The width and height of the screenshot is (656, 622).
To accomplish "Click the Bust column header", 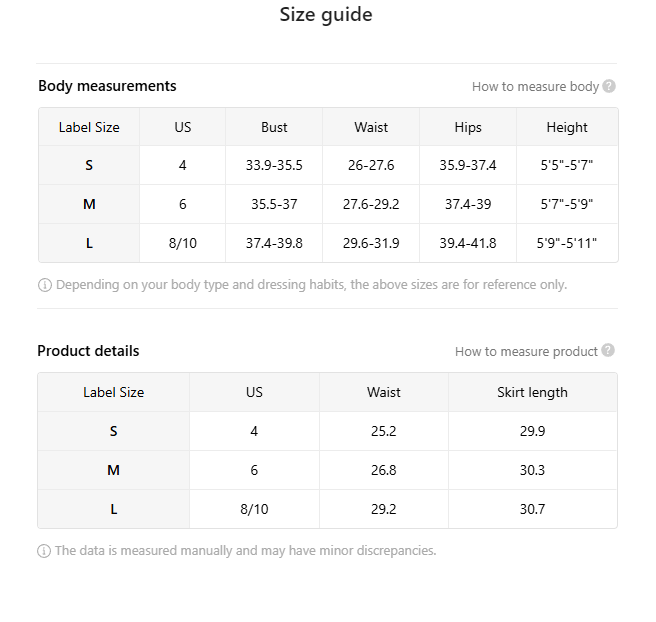I will click(x=274, y=127).
